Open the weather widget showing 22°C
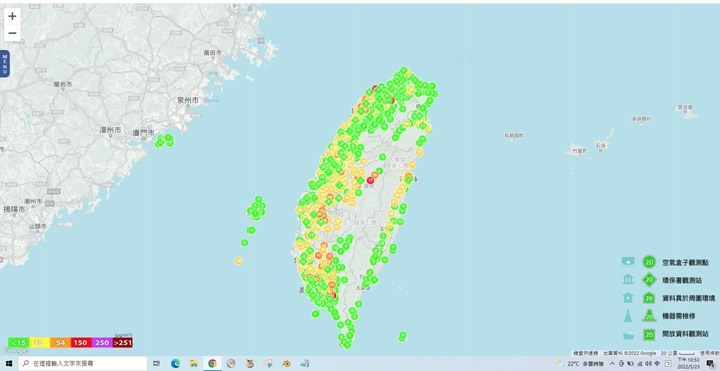 [x=580, y=364]
